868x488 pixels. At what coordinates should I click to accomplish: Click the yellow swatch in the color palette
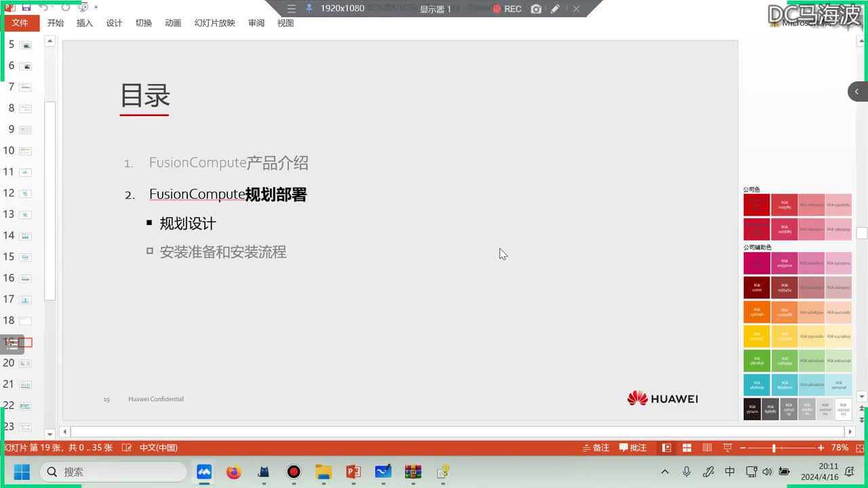pyautogui.click(x=757, y=336)
